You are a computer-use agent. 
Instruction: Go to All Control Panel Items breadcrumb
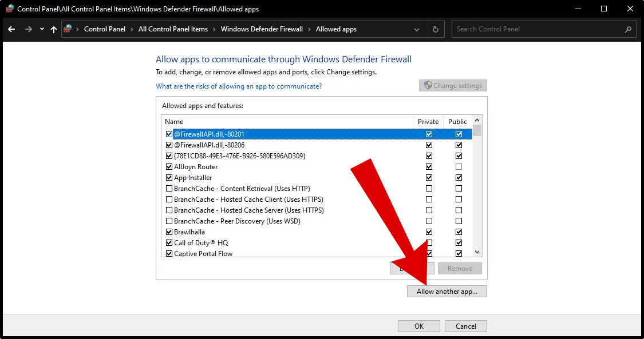point(173,29)
